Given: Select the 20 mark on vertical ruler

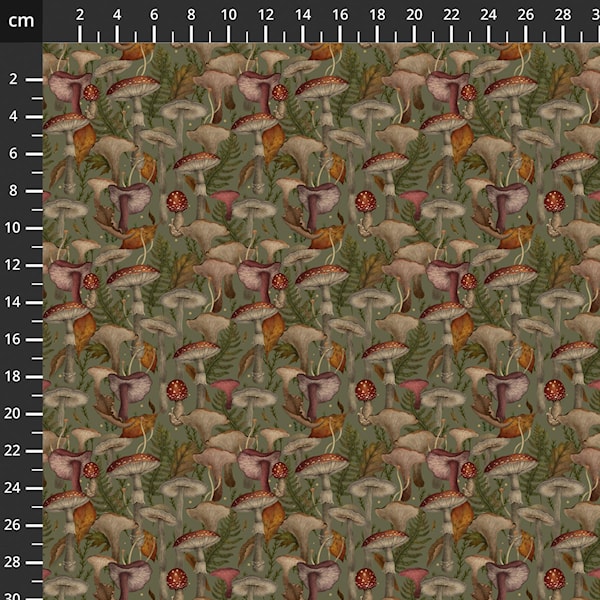Looking at the screenshot, I should click(x=16, y=413).
